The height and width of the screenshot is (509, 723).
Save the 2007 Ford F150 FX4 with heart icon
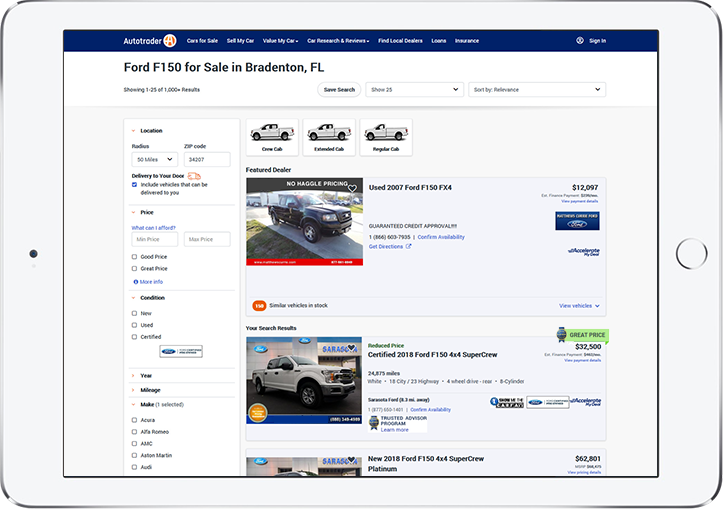click(x=352, y=188)
